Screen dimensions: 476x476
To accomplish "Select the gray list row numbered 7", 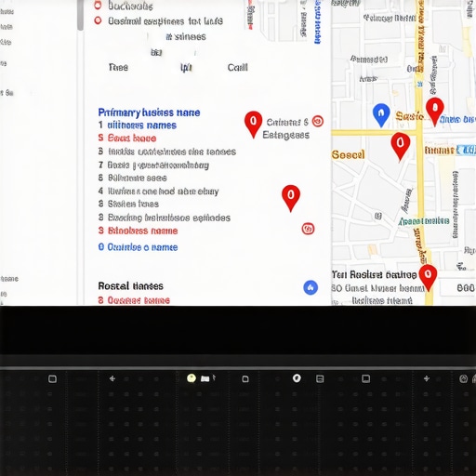I will tap(153, 165).
